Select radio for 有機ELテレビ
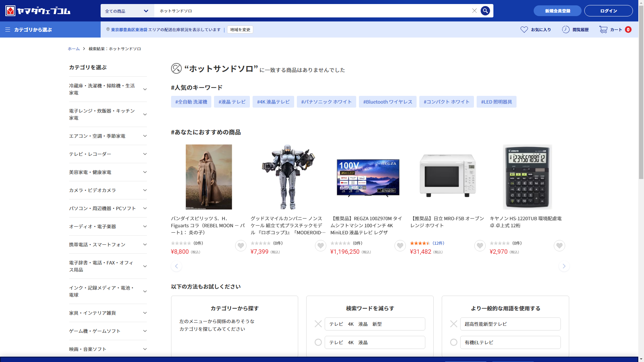644x362 pixels. (453, 342)
